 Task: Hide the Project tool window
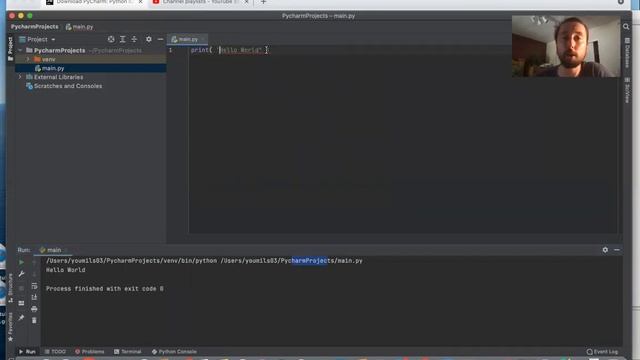click(x=160, y=39)
